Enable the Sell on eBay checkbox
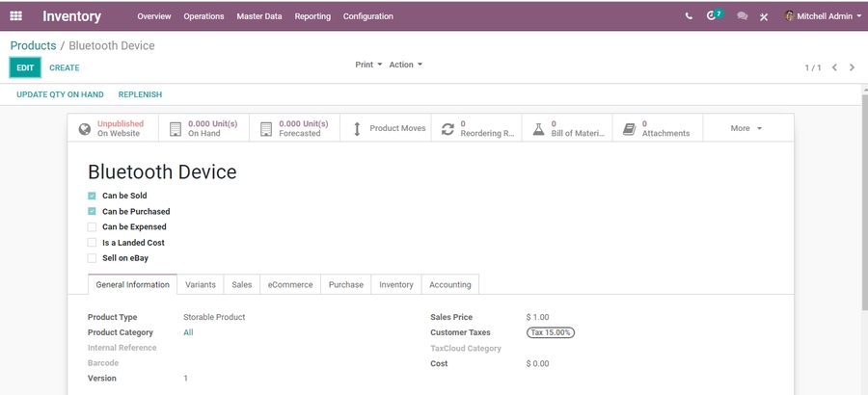 [93, 258]
